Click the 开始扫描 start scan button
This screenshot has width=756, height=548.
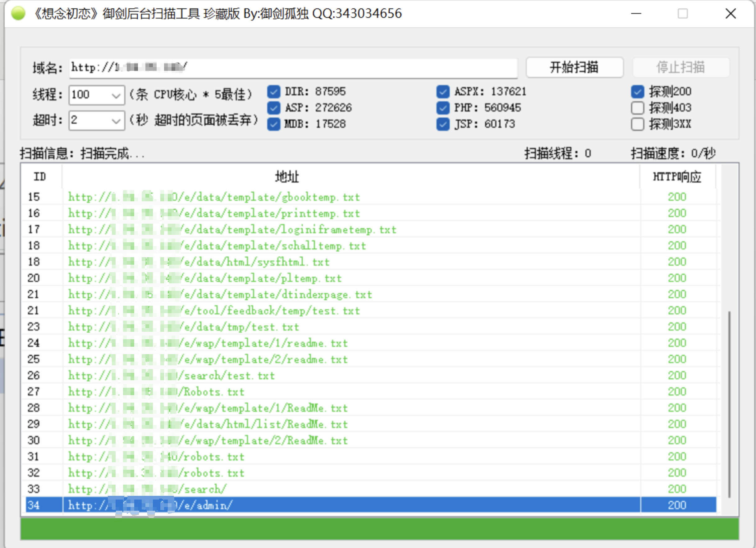574,67
